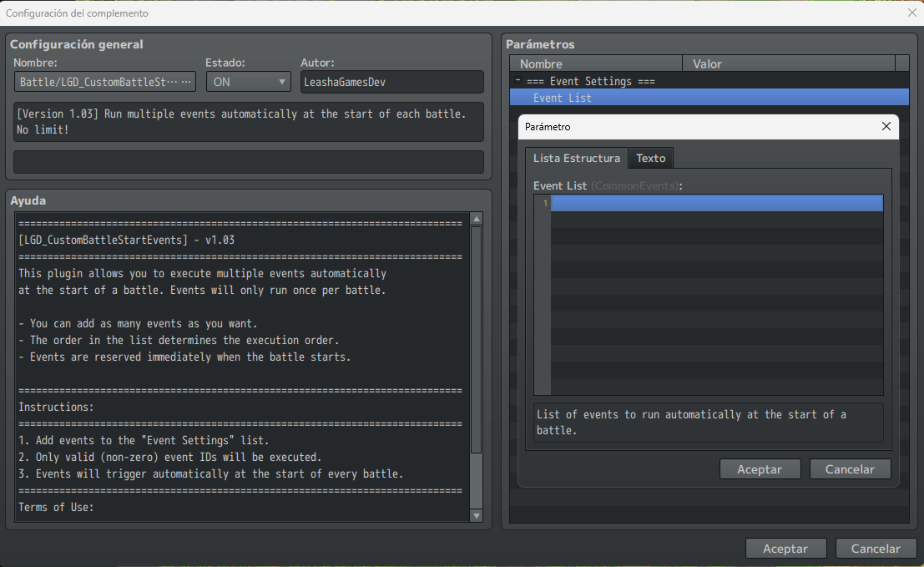
Task: Click the Autor field LeashaGamesDev
Action: click(391, 82)
